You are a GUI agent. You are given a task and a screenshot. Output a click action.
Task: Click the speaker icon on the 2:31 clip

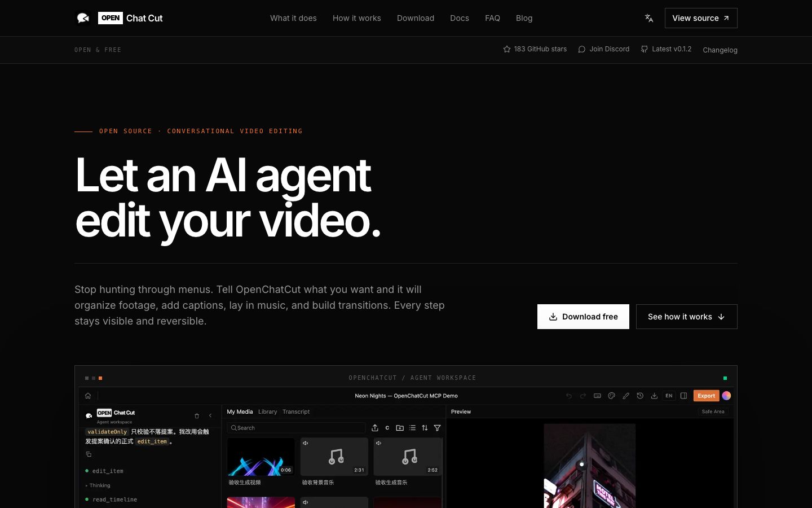click(x=306, y=443)
